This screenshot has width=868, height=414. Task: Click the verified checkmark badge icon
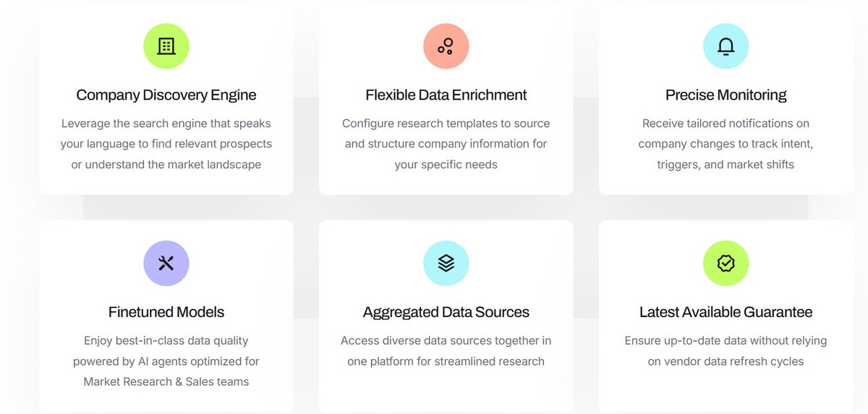726,263
